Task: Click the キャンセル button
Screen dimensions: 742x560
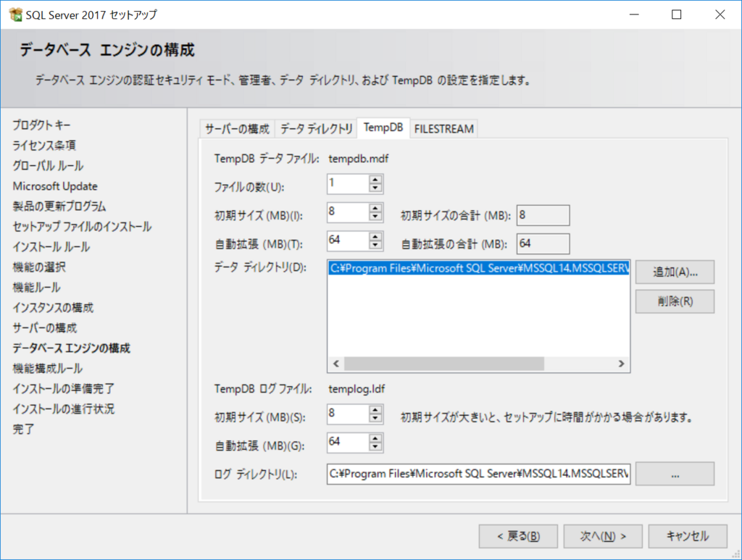Action: (x=688, y=536)
